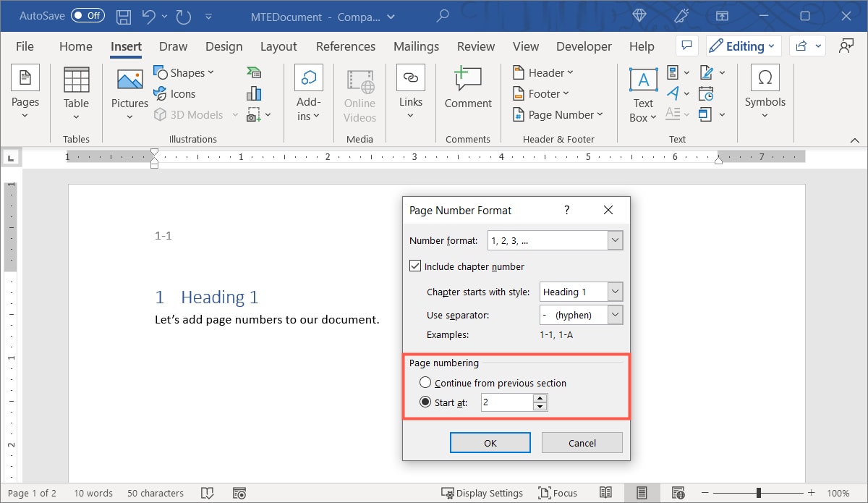Open the Number format dropdown
The width and height of the screenshot is (868, 503).
point(615,240)
